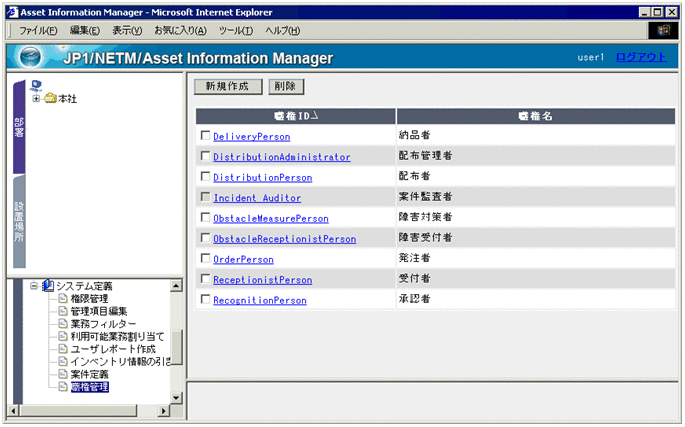Click the ログアウト link

pos(641,57)
